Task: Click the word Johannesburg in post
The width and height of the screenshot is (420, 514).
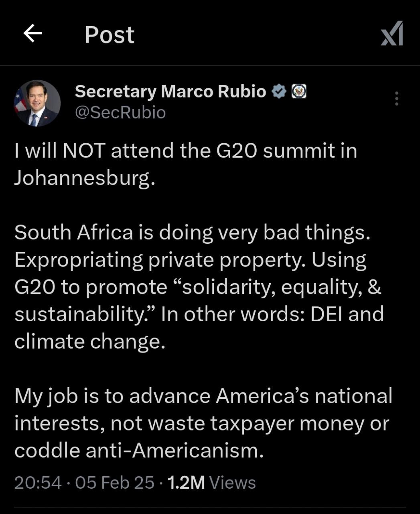Action: pos(84,178)
